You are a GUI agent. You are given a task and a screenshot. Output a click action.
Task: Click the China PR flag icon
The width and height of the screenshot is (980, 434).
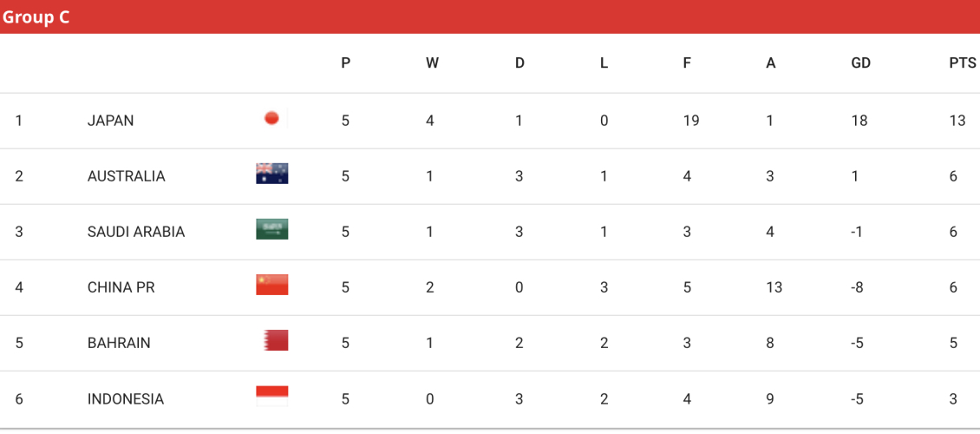(271, 285)
